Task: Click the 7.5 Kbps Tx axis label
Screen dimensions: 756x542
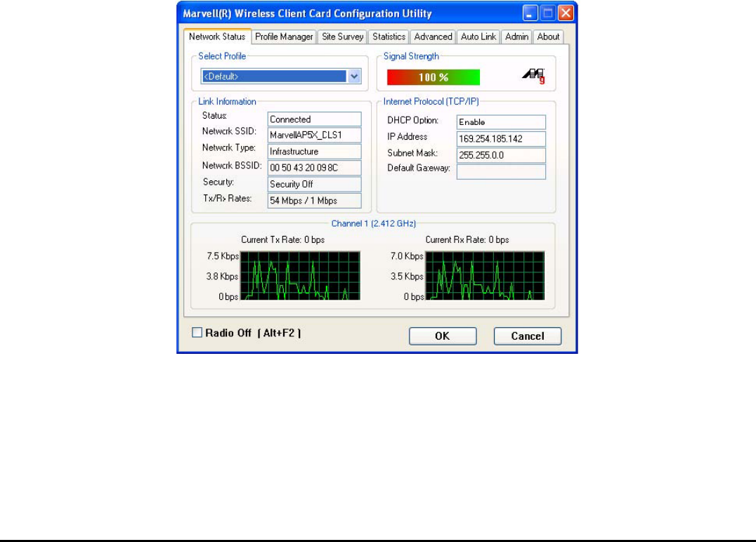Action: (x=223, y=256)
